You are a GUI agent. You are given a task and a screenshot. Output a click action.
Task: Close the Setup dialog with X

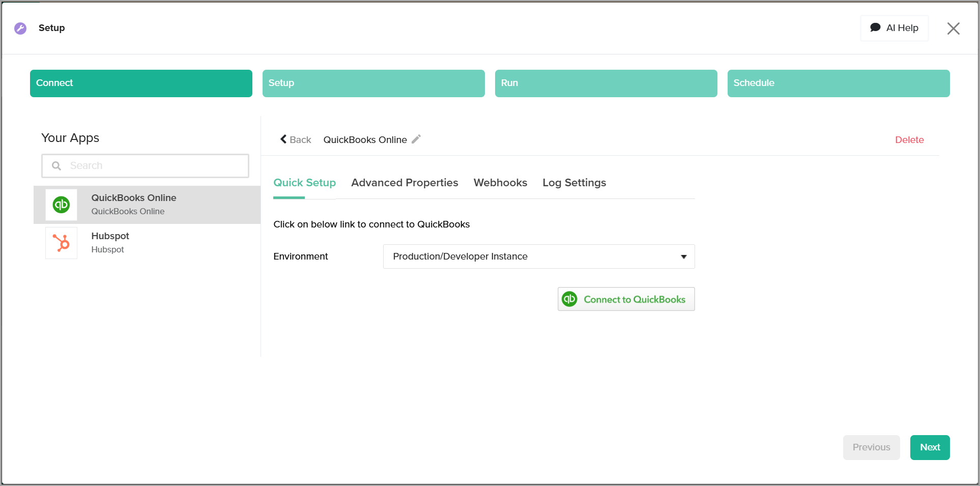953,28
